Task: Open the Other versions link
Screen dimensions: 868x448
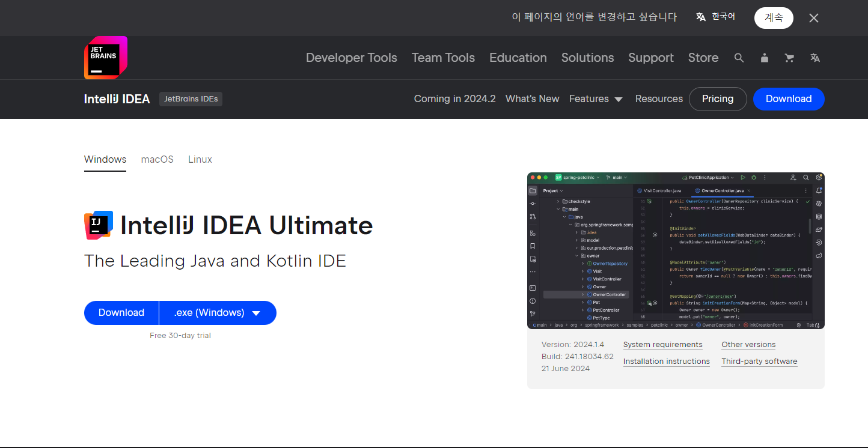Action: (x=748, y=344)
